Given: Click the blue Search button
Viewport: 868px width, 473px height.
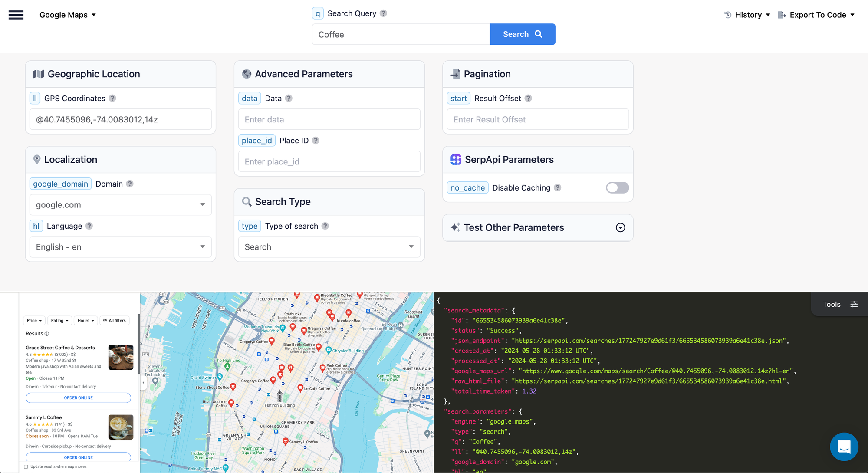Looking at the screenshot, I should [522, 34].
